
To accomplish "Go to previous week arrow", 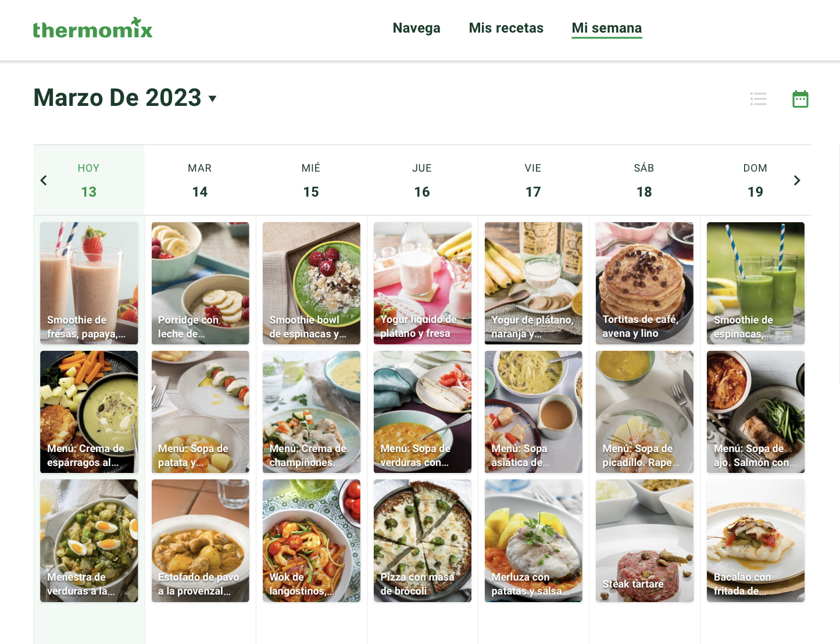I will coord(44,180).
